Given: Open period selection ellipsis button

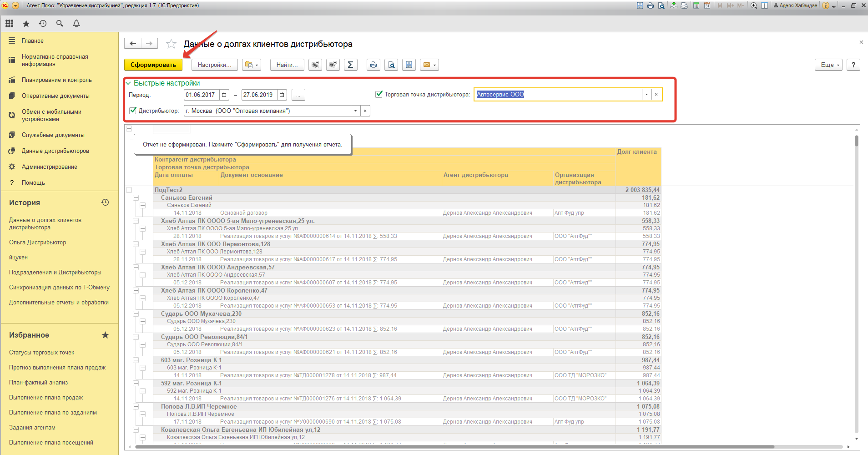Looking at the screenshot, I should pos(298,95).
